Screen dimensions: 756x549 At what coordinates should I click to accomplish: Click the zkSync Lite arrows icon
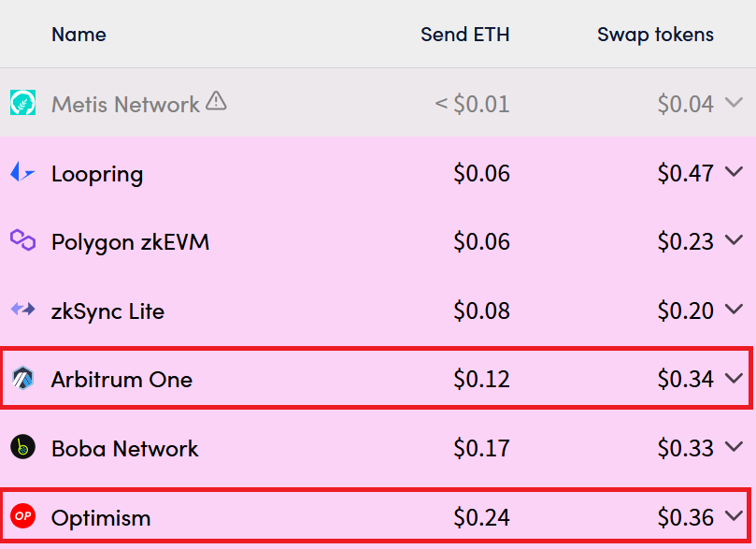pyautogui.click(x=22, y=309)
